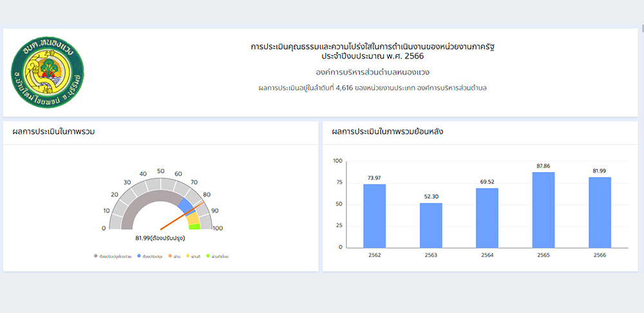Click the องค์การบริหารส่วนตำบลหนองแวง organization name
Image resolution: width=644 pixels, height=313 pixels.
tap(372, 73)
